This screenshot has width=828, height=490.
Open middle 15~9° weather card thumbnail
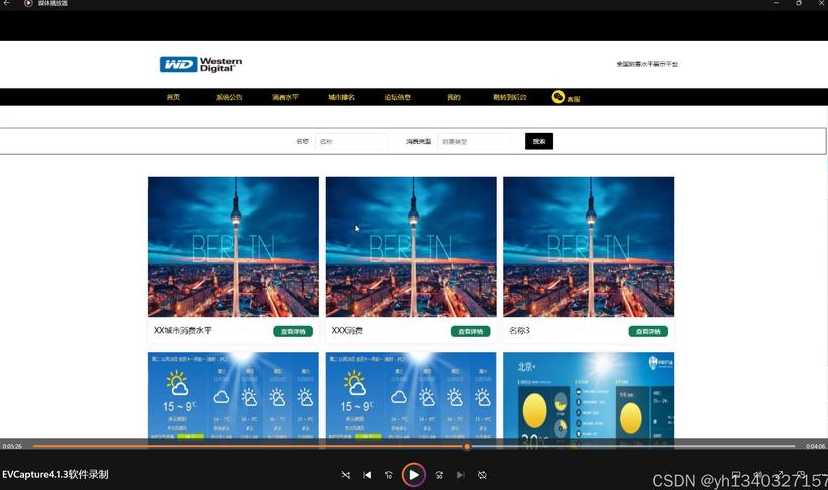pos(411,395)
